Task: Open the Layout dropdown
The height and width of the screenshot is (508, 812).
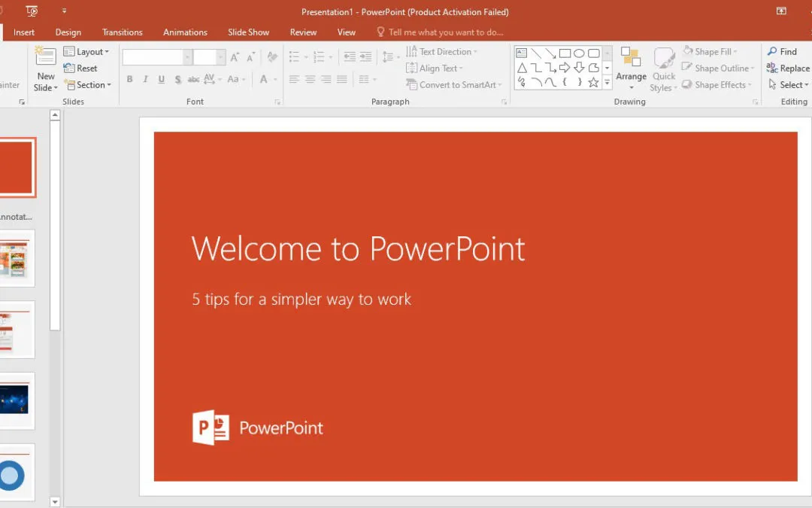Action: coord(86,51)
